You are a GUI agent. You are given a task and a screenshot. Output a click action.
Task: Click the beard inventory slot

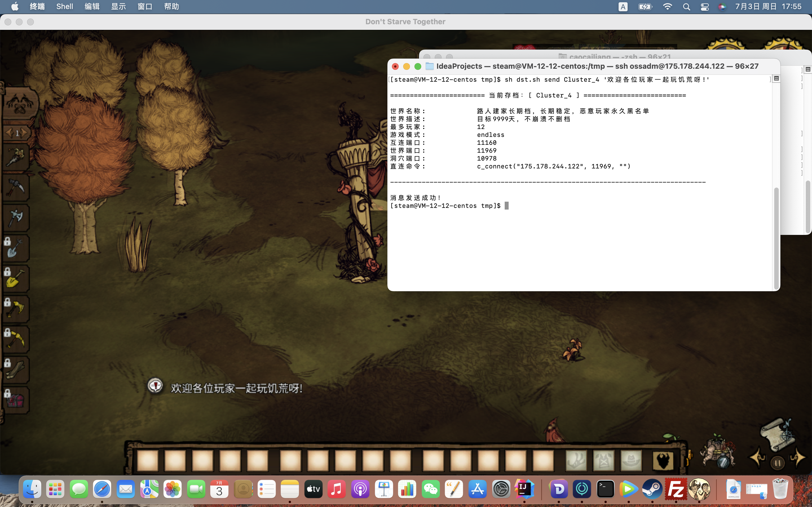coord(663,461)
